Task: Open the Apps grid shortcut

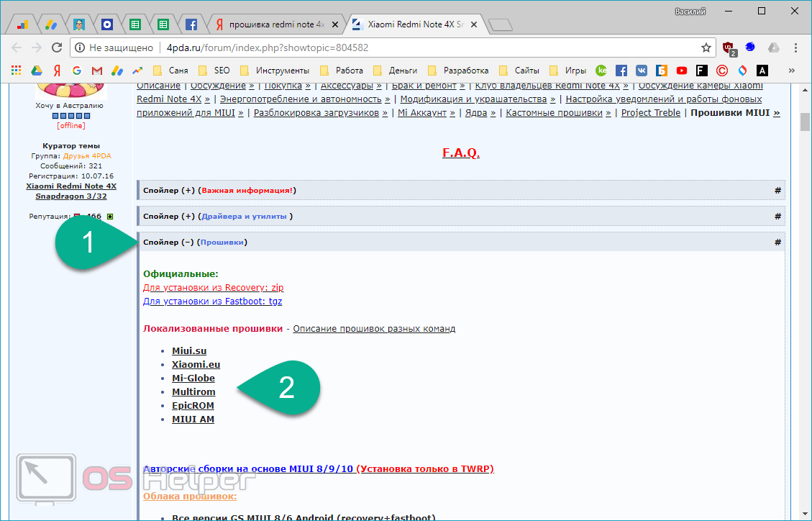Action: click(16, 71)
